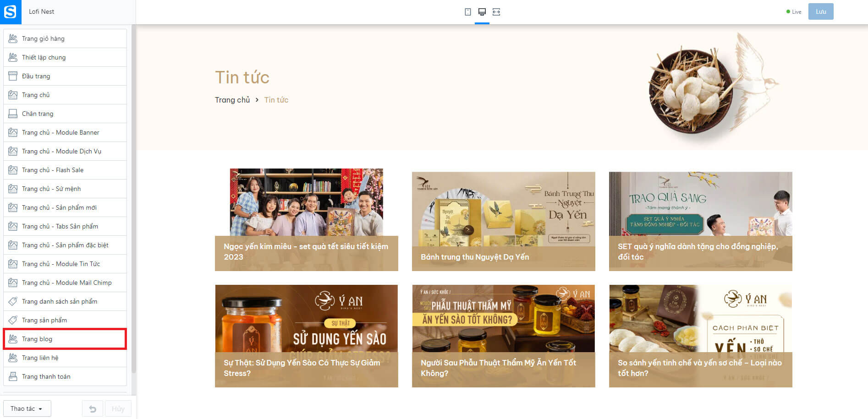868x419 pixels.
Task: Click the Tin tức page heading
Action: click(x=242, y=77)
